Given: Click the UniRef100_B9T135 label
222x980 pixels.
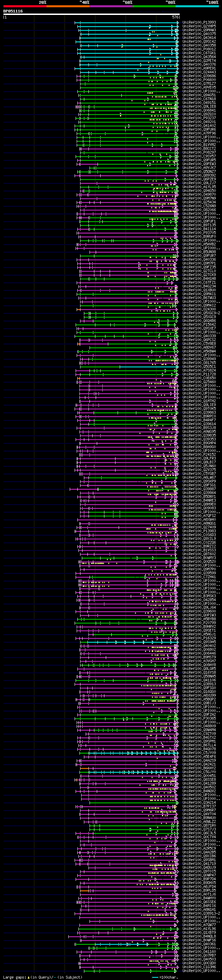Looking at the screenshot, I should pos(199,225).
